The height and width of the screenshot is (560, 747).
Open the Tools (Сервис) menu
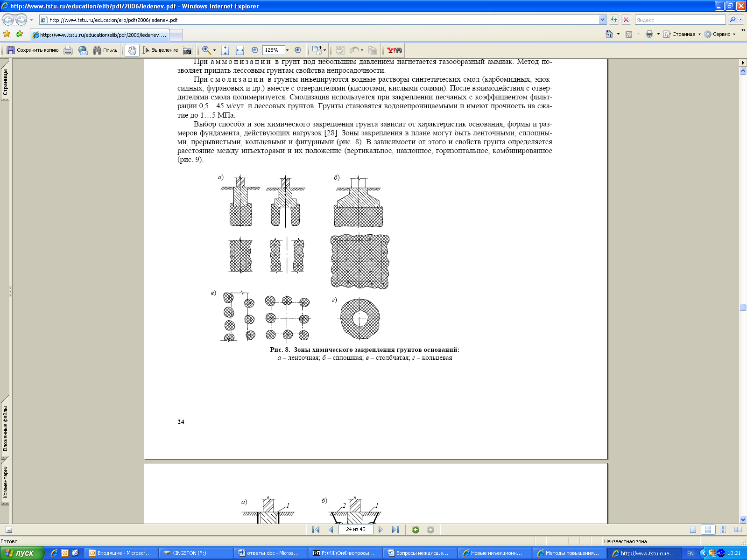tap(719, 34)
